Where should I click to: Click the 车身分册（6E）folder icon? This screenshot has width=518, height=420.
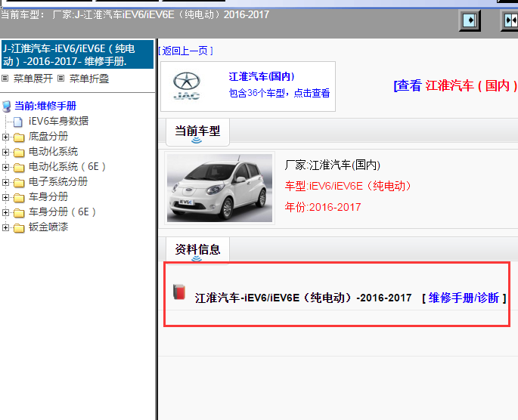coord(19,213)
